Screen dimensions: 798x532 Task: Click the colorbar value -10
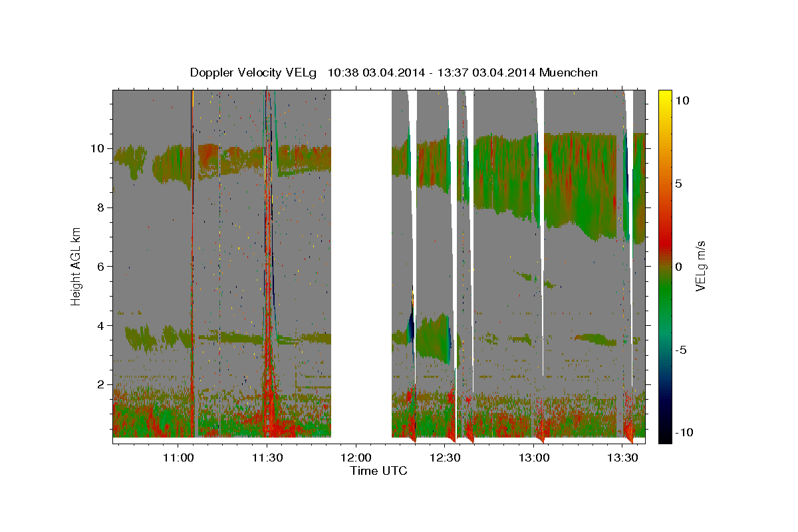(685, 433)
